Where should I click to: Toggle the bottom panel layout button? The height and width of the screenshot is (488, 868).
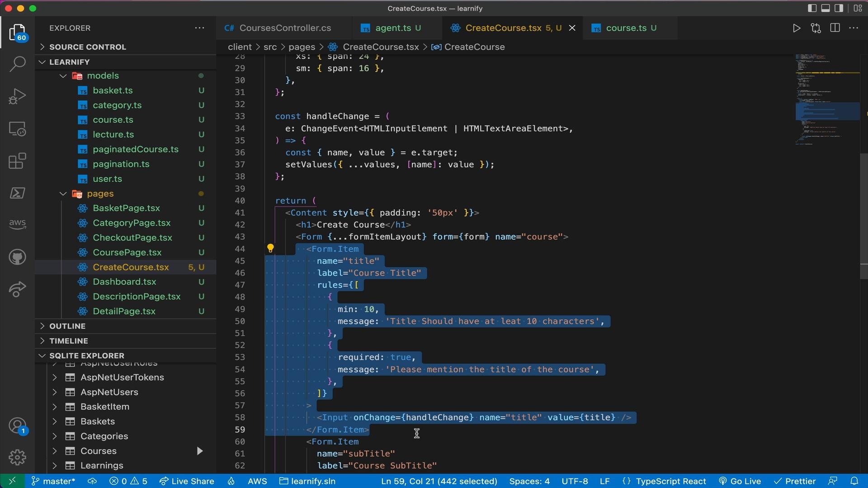coord(826,8)
